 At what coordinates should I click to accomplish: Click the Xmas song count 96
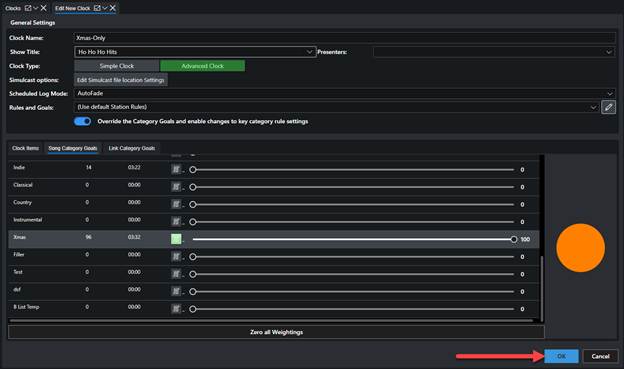coord(88,237)
